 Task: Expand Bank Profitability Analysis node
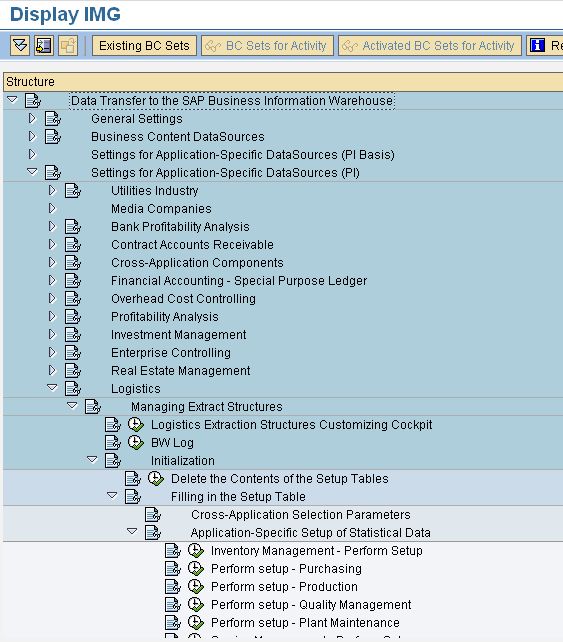coord(52,226)
